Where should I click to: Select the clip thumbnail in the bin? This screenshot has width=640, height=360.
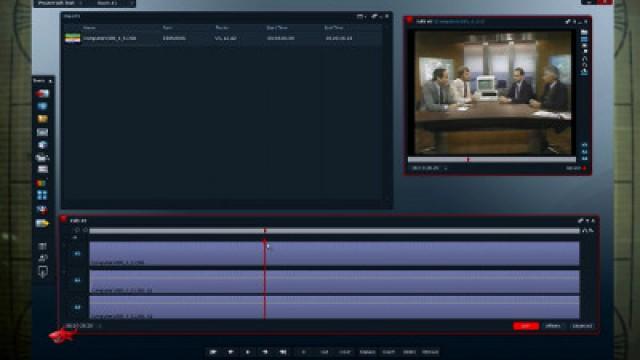click(x=73, y=38)
